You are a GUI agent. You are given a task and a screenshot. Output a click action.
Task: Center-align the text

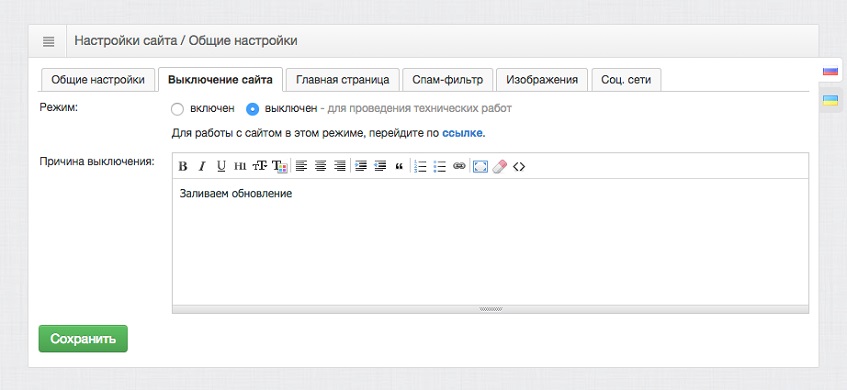320,166
